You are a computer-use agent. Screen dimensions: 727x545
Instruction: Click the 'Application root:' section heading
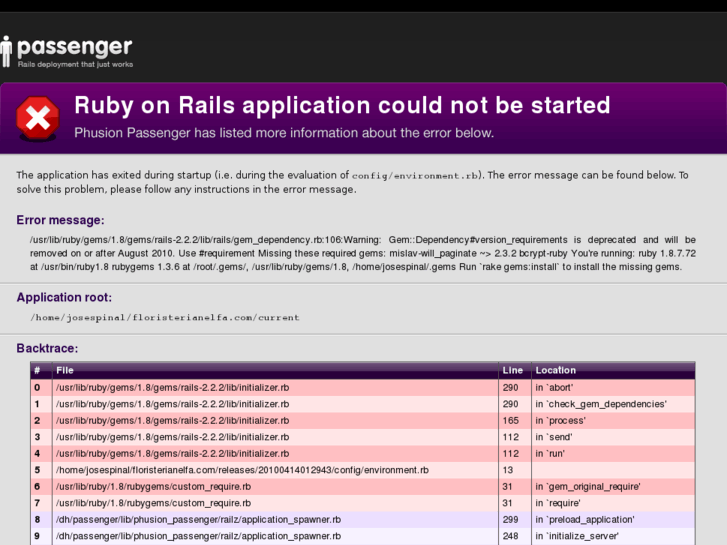coord(64,297)
